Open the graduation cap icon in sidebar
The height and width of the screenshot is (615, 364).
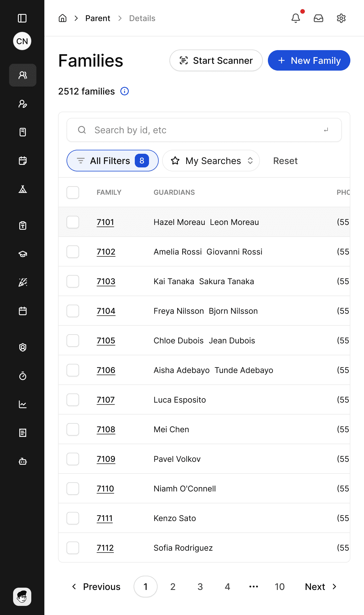[23, 254]
